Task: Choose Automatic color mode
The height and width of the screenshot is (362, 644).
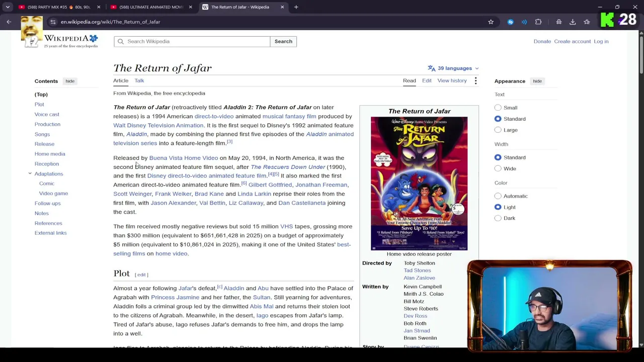Action: pos(498,196)
